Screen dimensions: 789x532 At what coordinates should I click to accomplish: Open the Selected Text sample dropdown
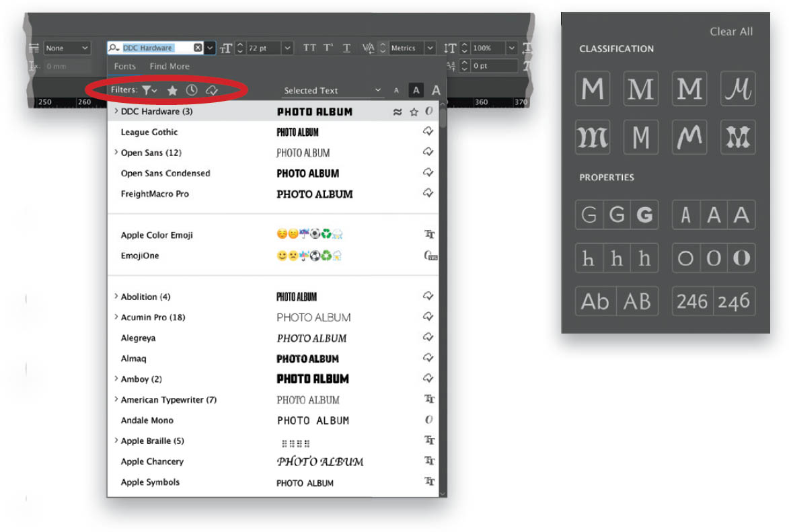coord(332,90)
